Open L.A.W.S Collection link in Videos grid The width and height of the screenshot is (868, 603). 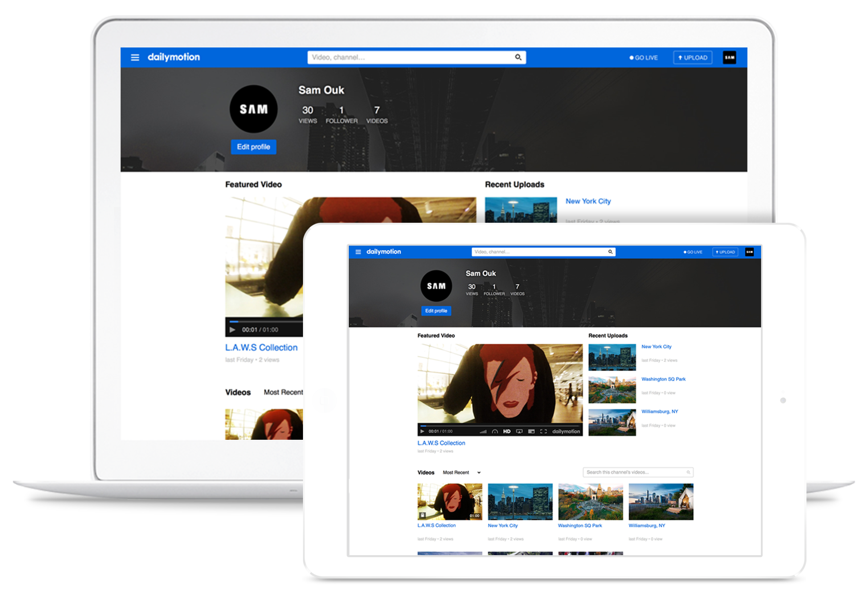tap(436, 525)
